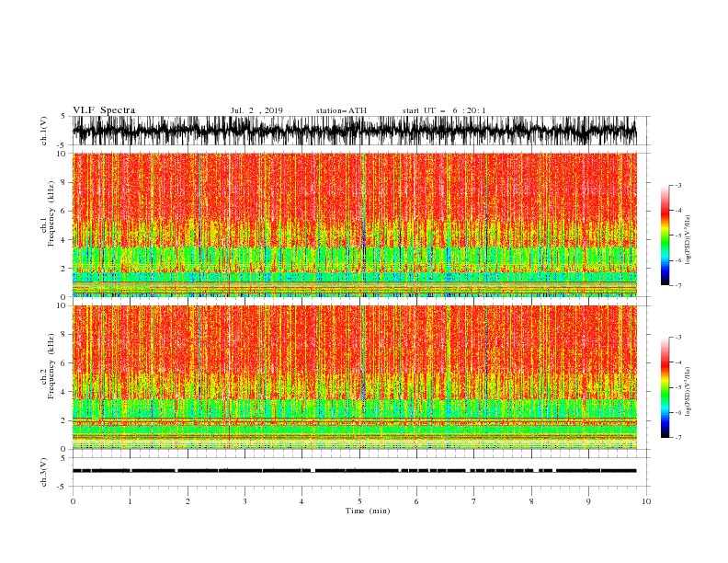The image size is (728, 563).
Task: Click the time axis tick label 1
Action: 130,501
